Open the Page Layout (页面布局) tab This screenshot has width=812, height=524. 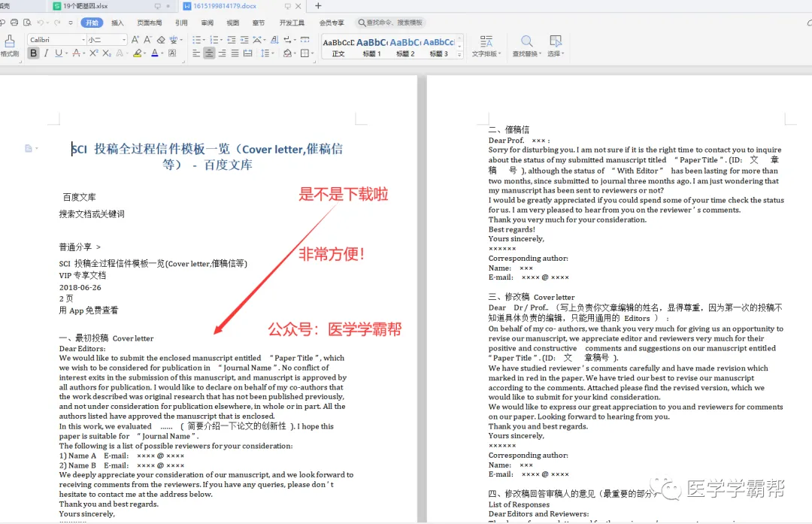coord(149,23)
